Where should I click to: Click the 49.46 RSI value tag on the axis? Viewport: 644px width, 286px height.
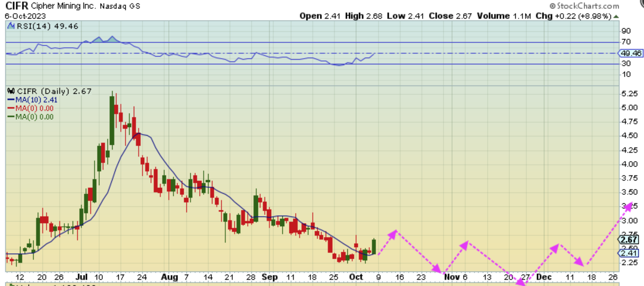pos(631,53)
